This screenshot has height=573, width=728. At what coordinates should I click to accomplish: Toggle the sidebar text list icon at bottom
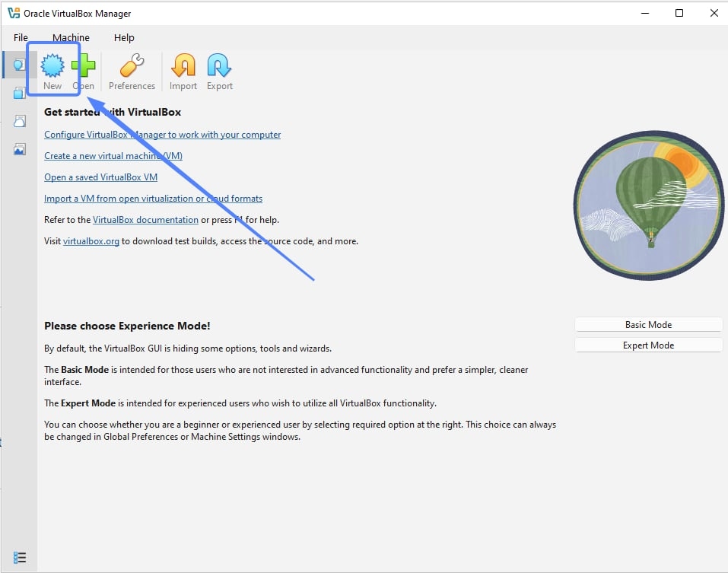coord(20,557)
